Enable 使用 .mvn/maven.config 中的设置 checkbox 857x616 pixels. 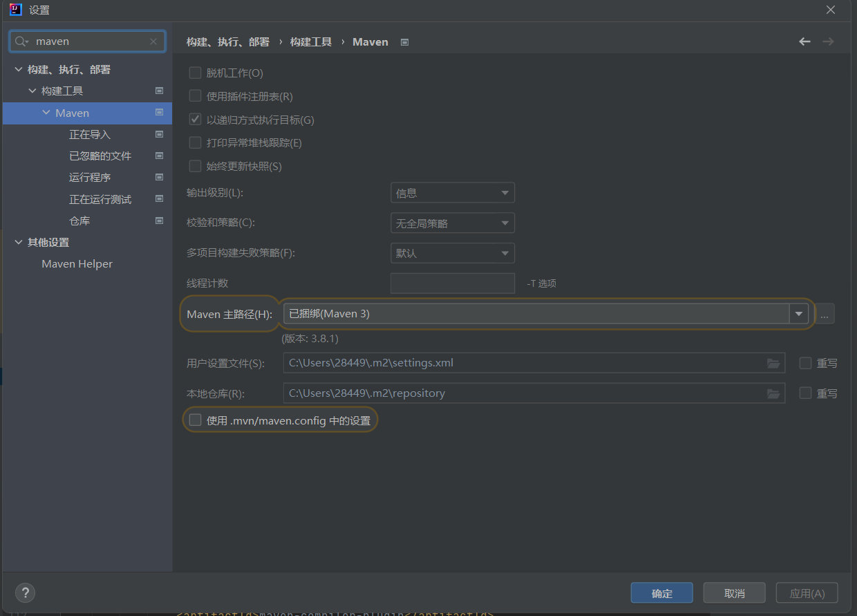tap(195, 420)
